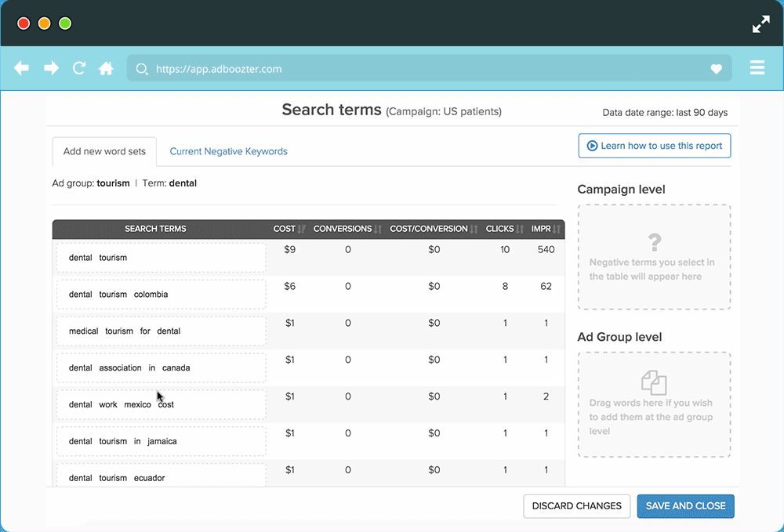Screen dimensions: 784x532
Task: Click the red macOS close button
Action: click(24, 24)
